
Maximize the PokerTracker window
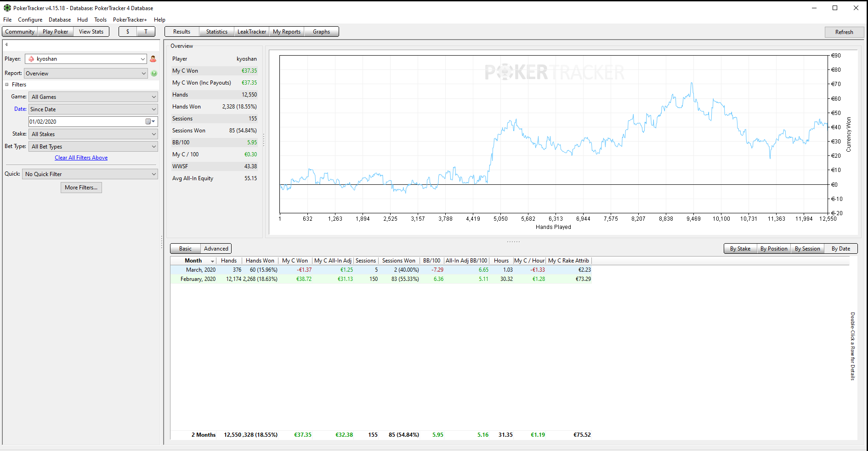click(x=835, y=8)
